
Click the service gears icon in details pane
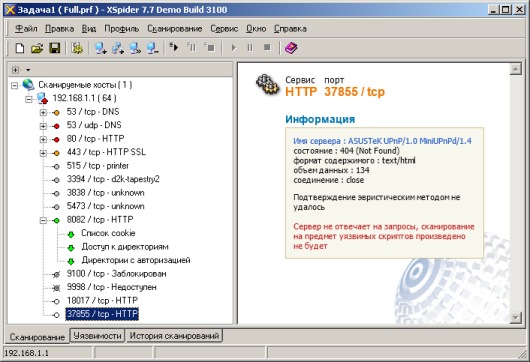point(268,85)
